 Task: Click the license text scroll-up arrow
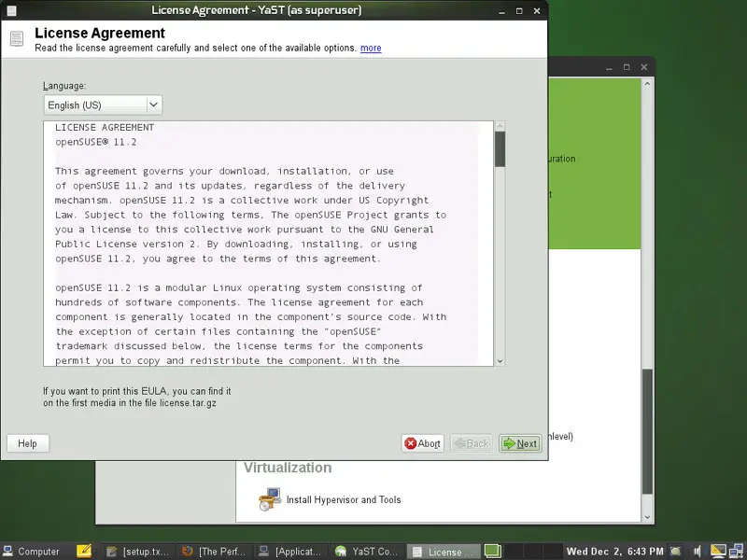(x=500, y=126)
